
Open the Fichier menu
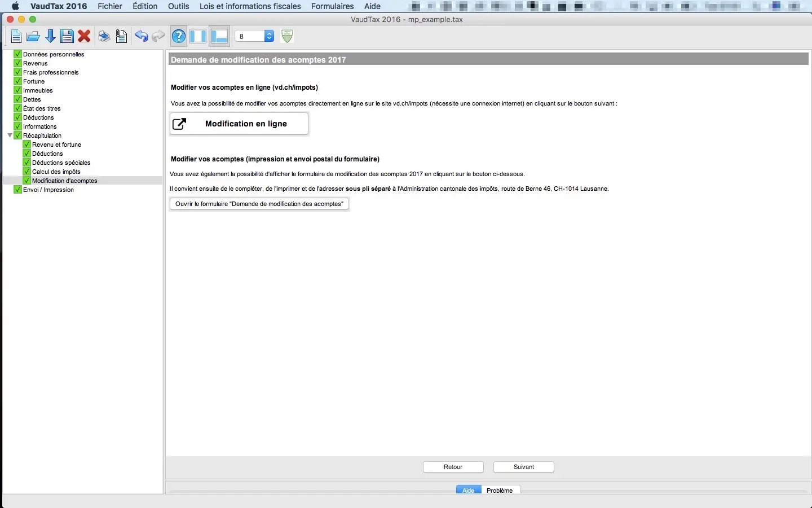[x=110, y=6]
